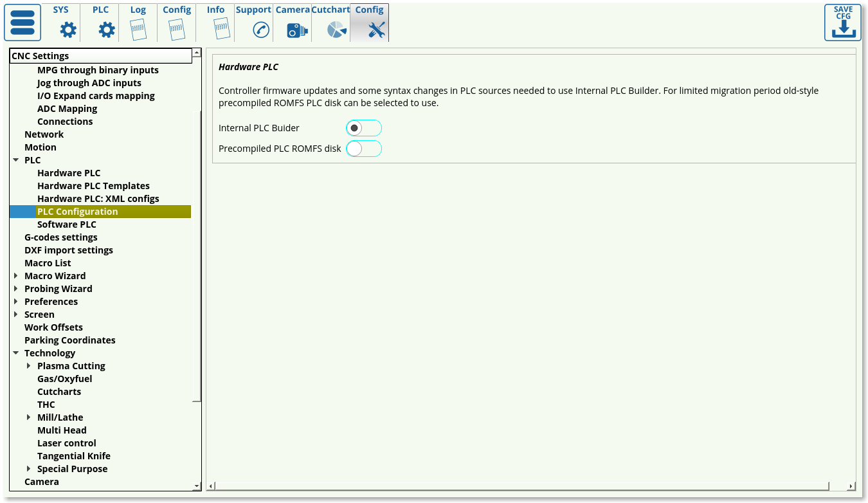This screenshot has width=868, height=503.
Task: Open the Support phone icon
Action: (260, 30)
